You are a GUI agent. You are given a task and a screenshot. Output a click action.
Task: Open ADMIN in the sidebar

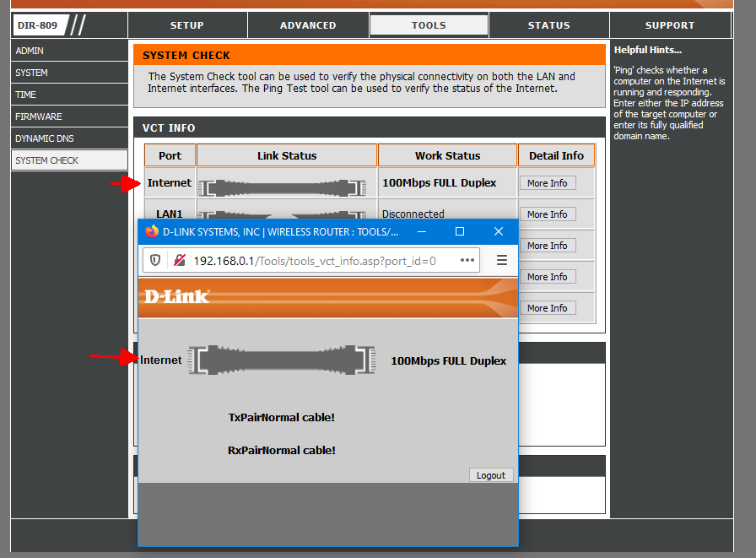click(x=69, y=51)
